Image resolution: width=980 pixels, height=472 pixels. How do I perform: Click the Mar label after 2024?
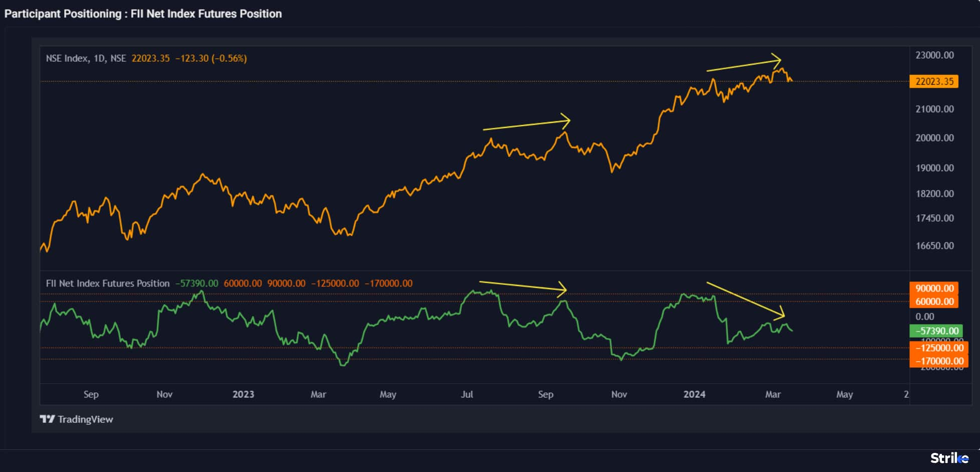(773, 394)
